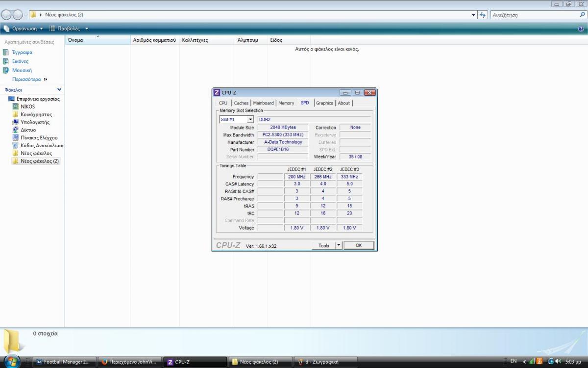Click the search magnifier icon

tap(582, 15)
